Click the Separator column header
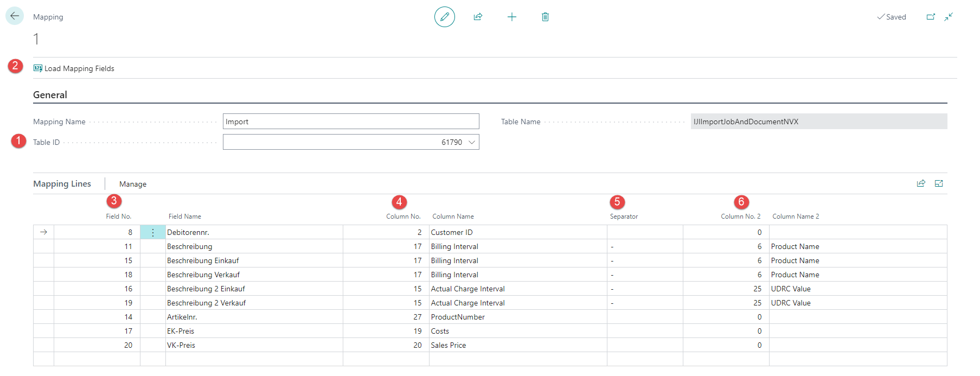 point(624,216)
